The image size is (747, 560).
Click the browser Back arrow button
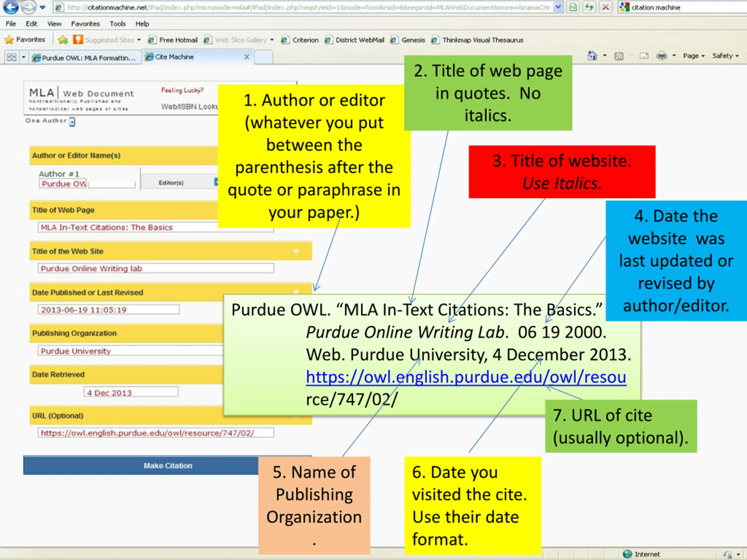(11, 7)
